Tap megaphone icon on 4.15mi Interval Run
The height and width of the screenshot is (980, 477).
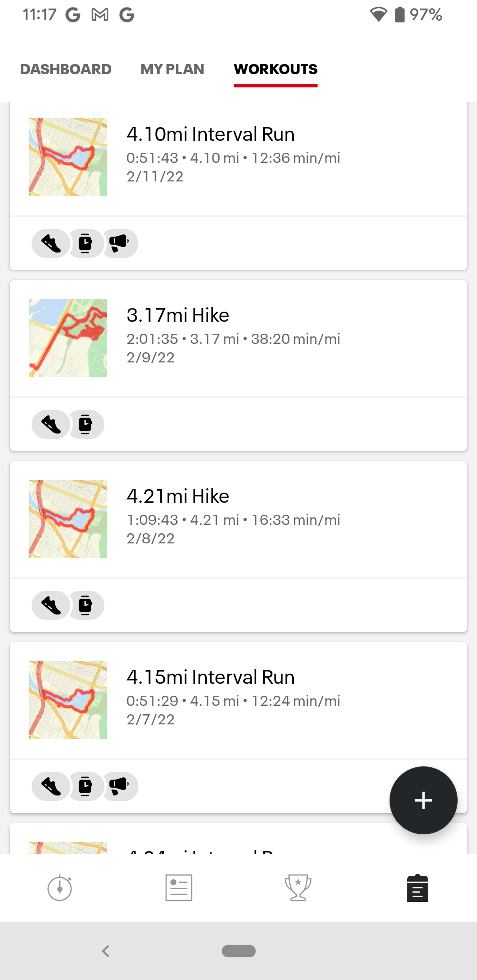tap(119, 786)
